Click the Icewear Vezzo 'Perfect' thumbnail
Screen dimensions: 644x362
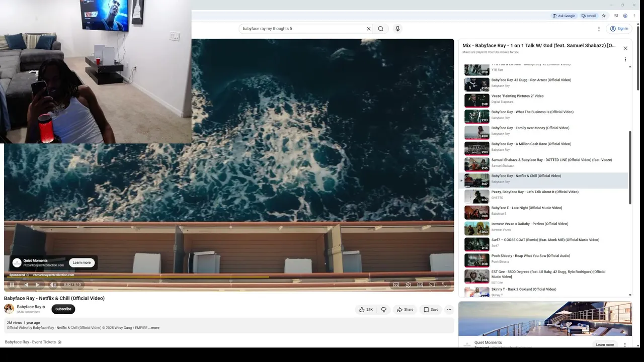pos(476,228)
